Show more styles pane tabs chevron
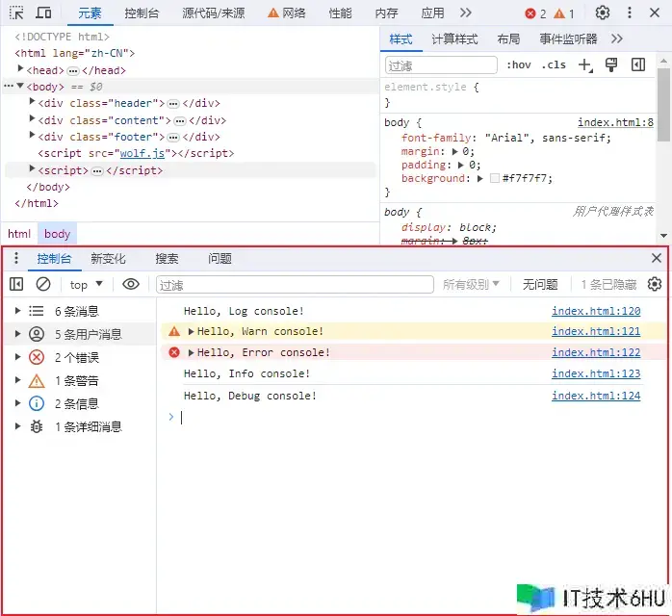 click(x=617, y=39)
